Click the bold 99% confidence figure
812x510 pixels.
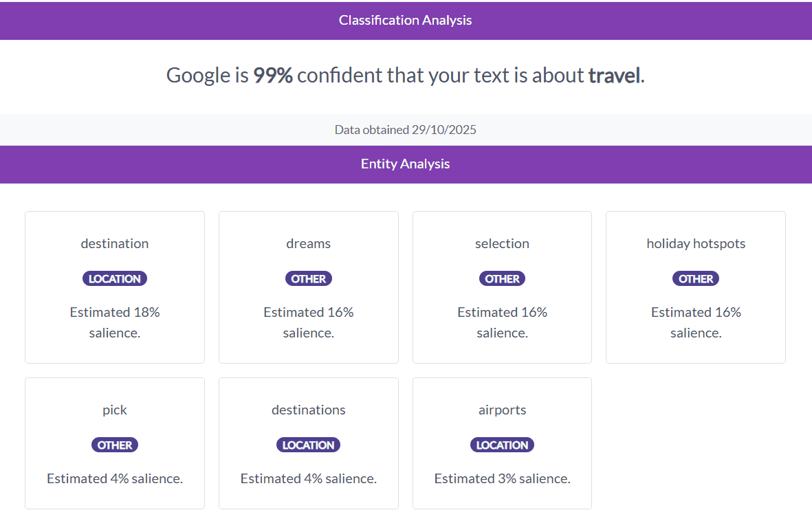pos(273,75)
